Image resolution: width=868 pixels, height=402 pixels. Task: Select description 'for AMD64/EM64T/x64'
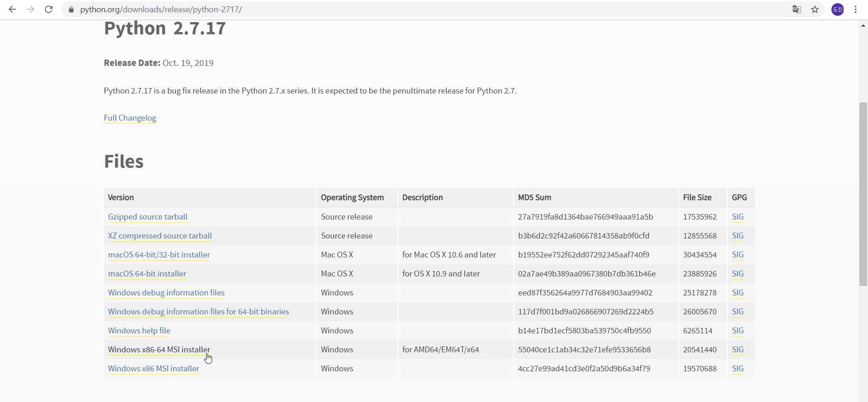tap(441, 350)
